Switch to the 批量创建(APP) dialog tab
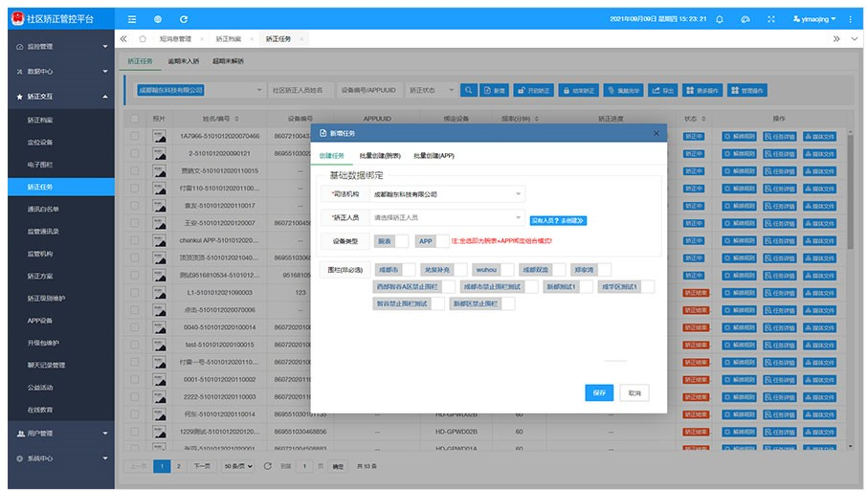The image size is (868, 491). [x=434, y=156]
